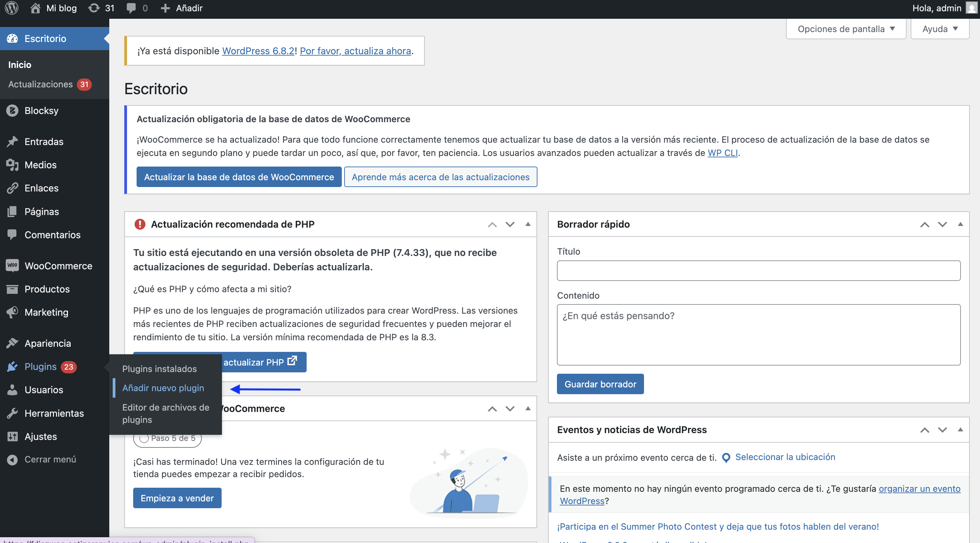Expand the Opciones de pantalla dropdown
This screenshot has height=543, width=980.
point(846,29)
